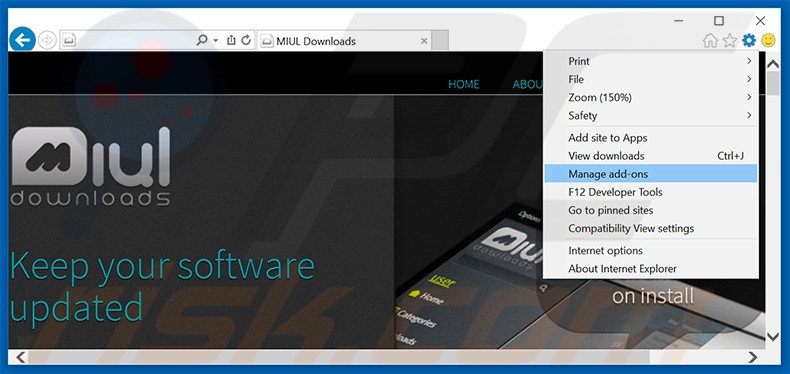
Task: Close the MIUL Downloads tab
Action: pos(424,41)
